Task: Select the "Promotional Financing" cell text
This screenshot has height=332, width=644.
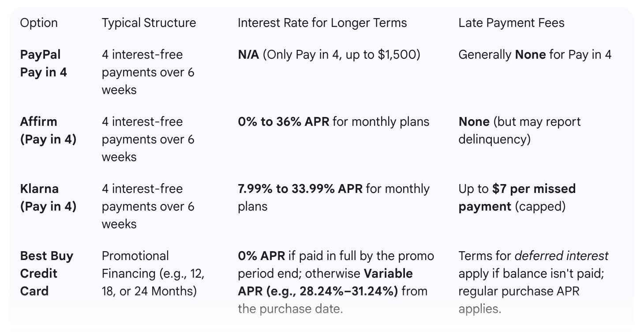Action: click(153, 274)
